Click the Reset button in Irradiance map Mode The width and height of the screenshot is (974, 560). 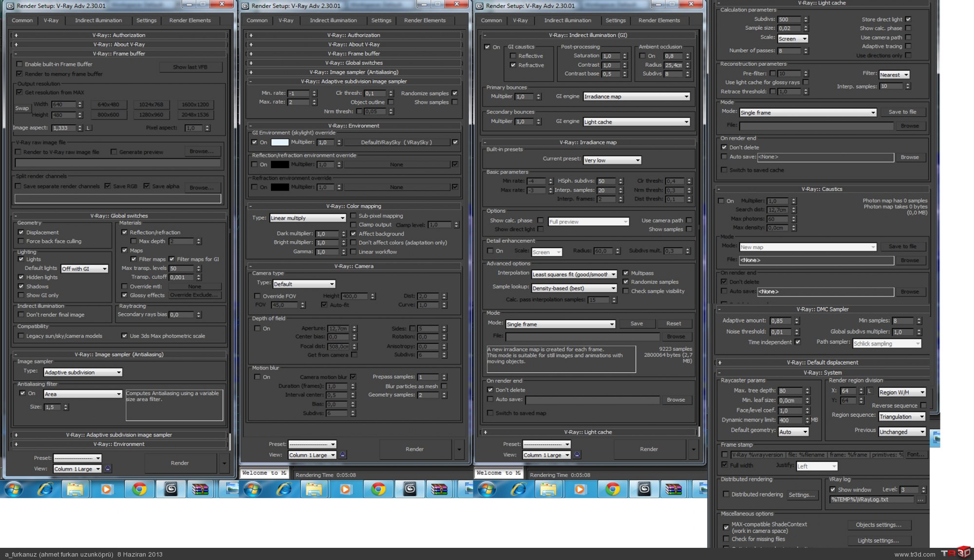click(674, 324)
